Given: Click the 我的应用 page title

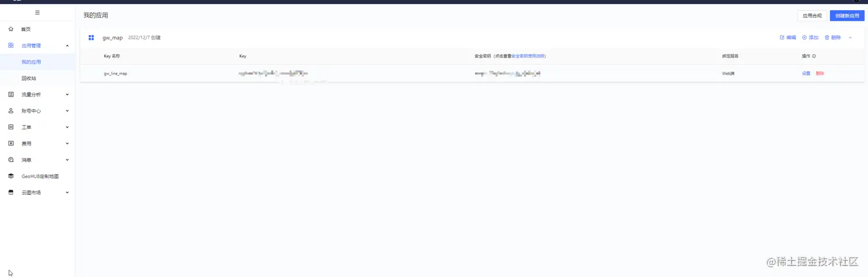Looking at the screenshot, I should click(x=95, y=16).
